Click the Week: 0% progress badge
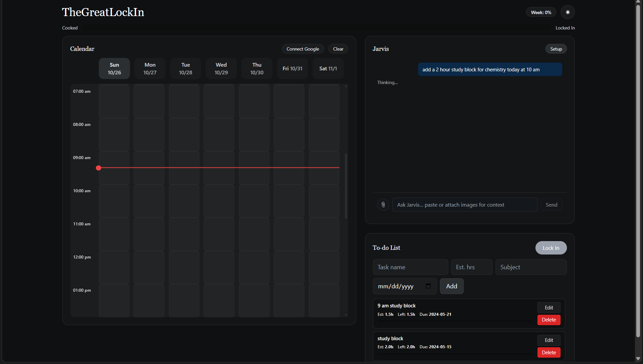This screenshot has width=643, height=364. pos(541,12)
